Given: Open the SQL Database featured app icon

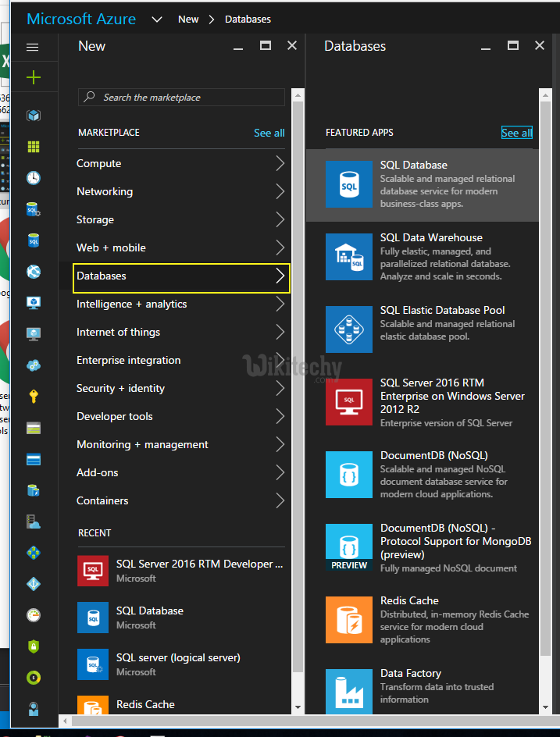Looking at the screenshot, I should click(349, 184).
